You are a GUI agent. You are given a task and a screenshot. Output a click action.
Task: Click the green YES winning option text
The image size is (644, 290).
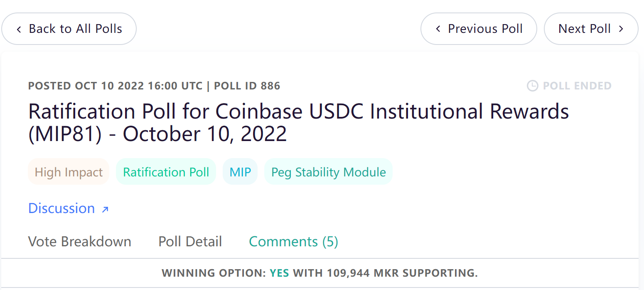pyautogui.click(x=279, y=273)
